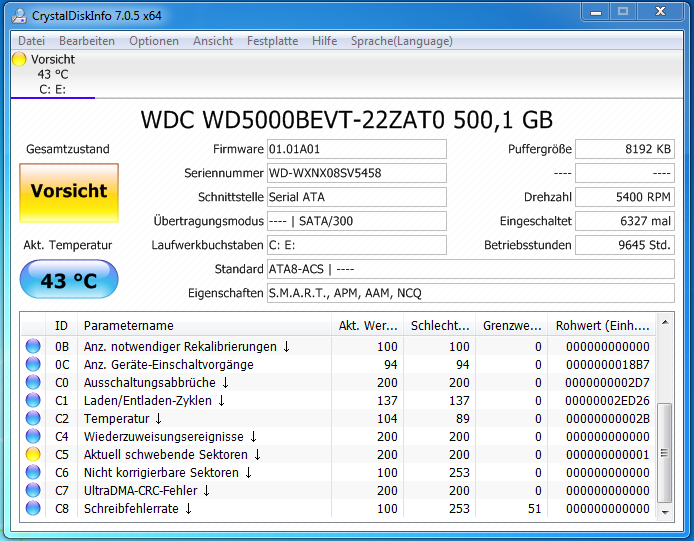694x541 pixels.
Task: Click the SMART list scrollbar up arrow
Action: pos(665,323)
